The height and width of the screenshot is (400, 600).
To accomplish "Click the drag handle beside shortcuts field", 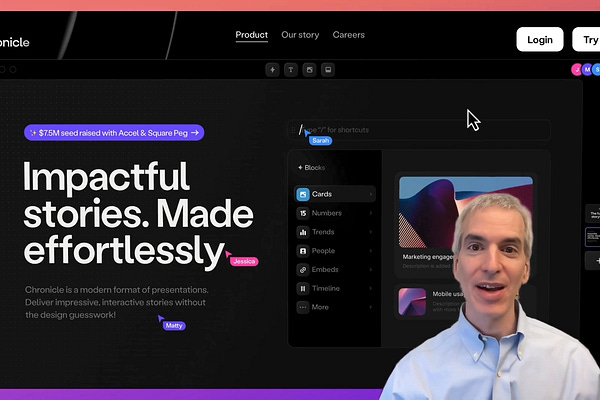I will point(293,130).
